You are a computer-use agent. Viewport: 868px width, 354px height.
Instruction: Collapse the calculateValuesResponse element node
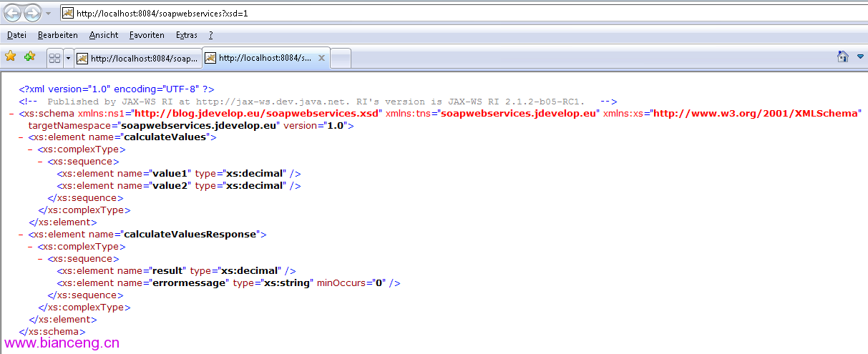(x=22, y=234)
